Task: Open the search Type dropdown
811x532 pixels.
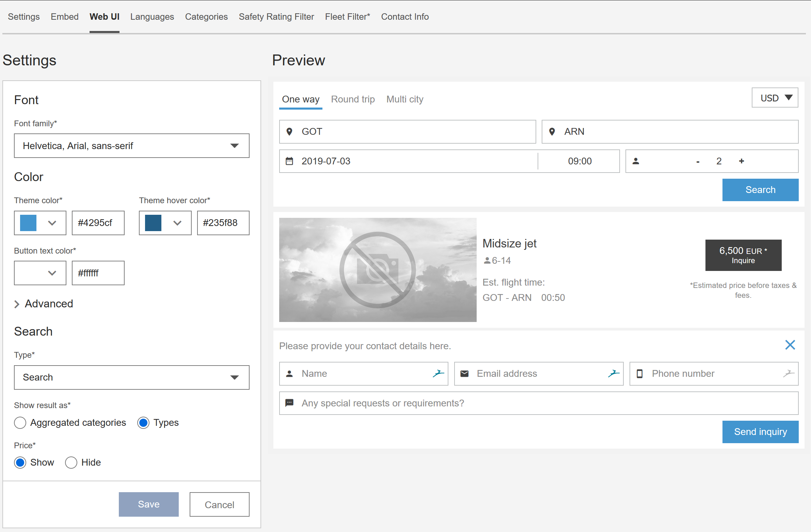Action: coord(131,377)
